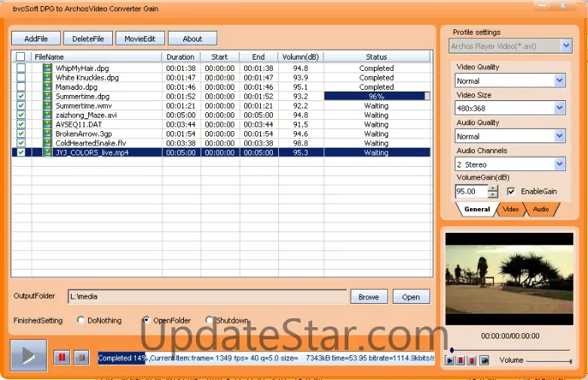Toggle the select-all checkbox in FileName header
This screenshot has height=380, width=588.
click(x=20, y=57)
